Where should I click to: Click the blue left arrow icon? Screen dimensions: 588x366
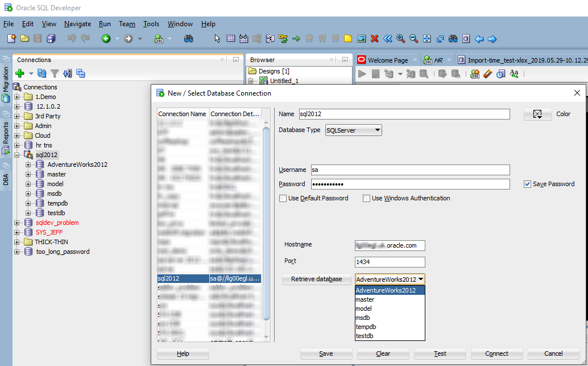click(479, 39)
